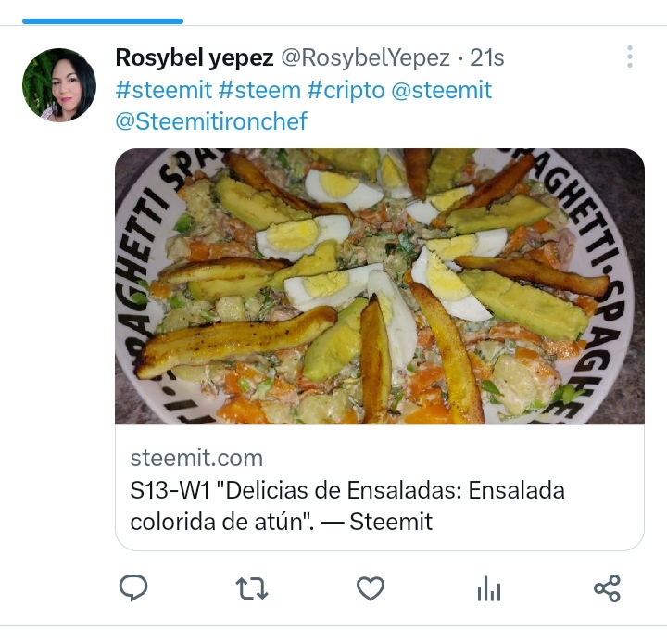Open the salad photo link preview
Viewport: 667px width, 644px height.
pyautogui.click(x=380, y=285)
